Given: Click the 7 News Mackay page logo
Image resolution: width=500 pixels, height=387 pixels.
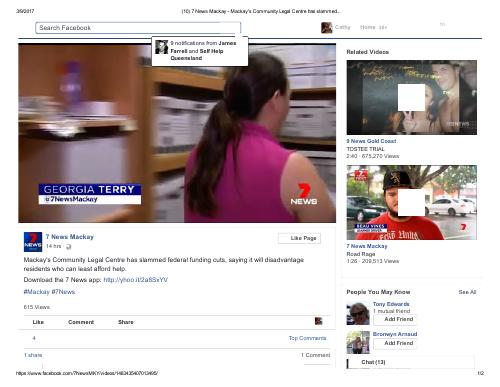Looking at the screenshot, I should click(33, 242).
